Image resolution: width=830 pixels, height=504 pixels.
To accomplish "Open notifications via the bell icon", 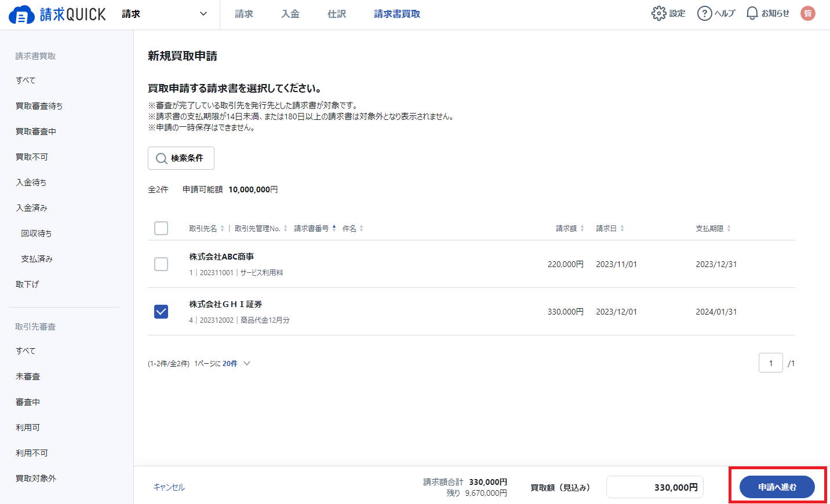I will 752,13.
